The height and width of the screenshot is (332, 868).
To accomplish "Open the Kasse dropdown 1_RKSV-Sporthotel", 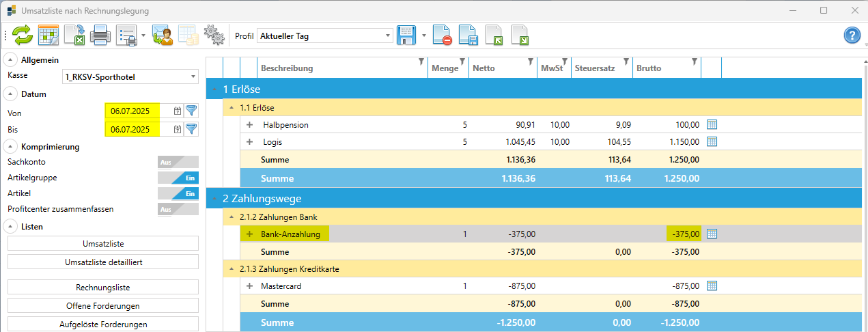I will pyautogui.click(x=130, y=77).
